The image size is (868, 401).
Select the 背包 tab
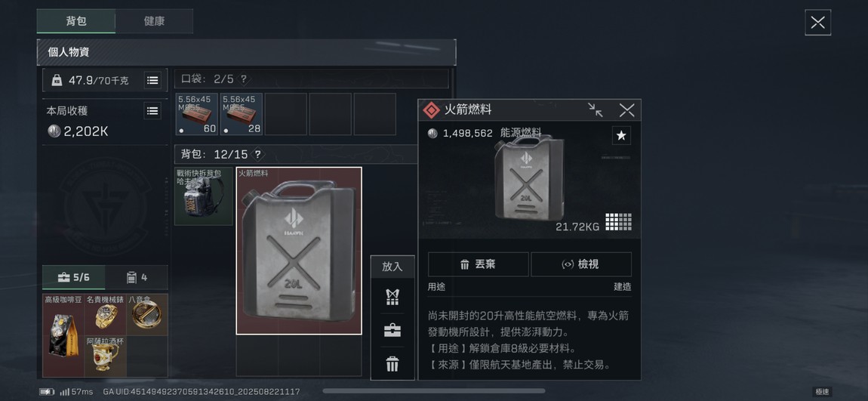(76, 21)
